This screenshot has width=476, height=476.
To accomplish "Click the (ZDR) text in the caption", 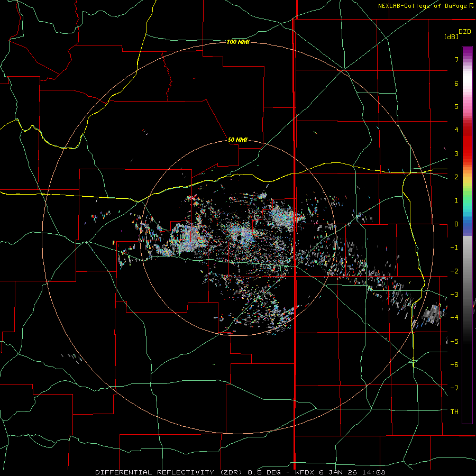I will click(231, 472).
